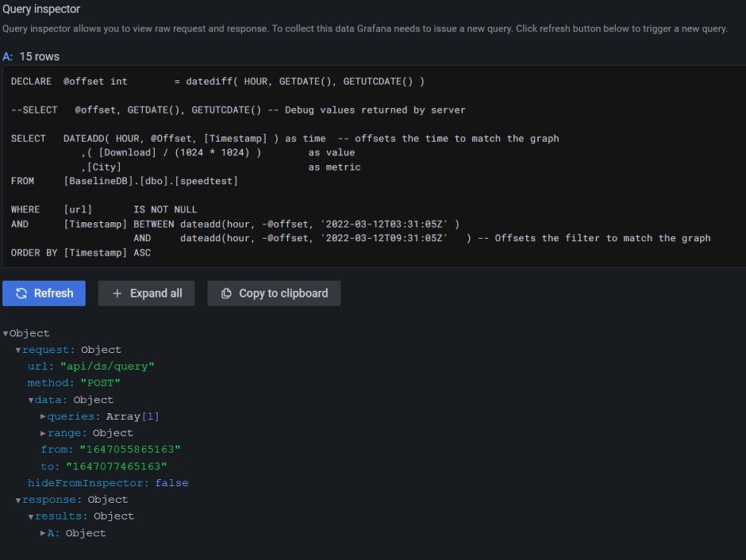
Task: Click Expand all button text
Action: pos(156,293)
